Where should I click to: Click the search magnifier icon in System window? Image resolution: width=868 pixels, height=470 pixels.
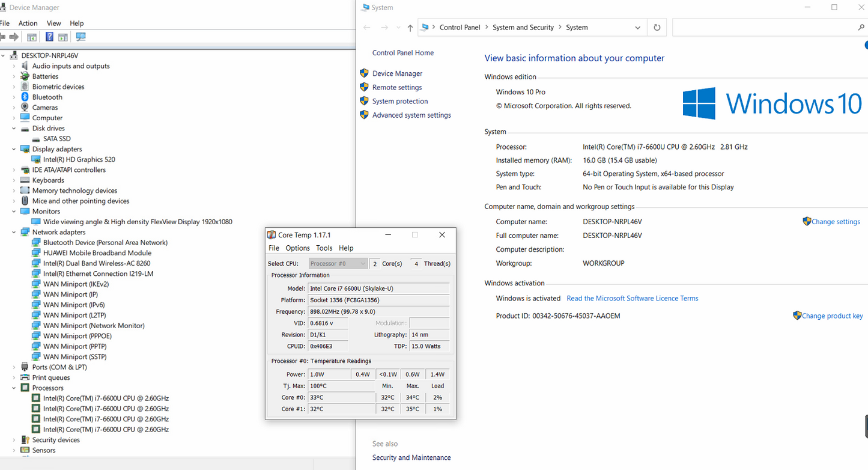pos(861,28)
